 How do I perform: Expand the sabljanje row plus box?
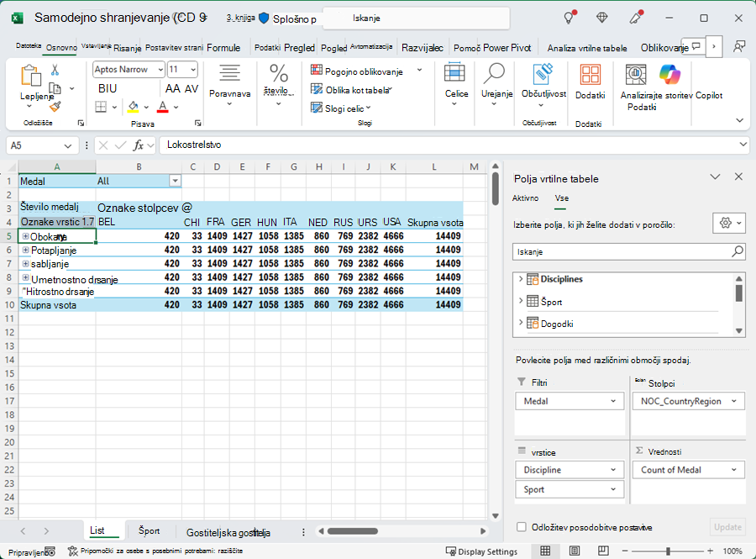[x=25, y=264]
